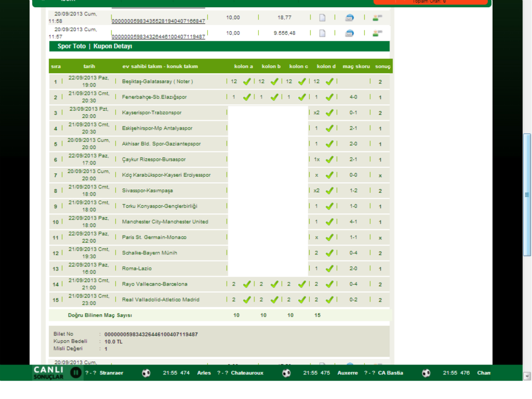Click kolon c checkmark for Real Valladolid-Atletico Madrid
This screenshot has width=532, height=399.
tap(302, 300)
